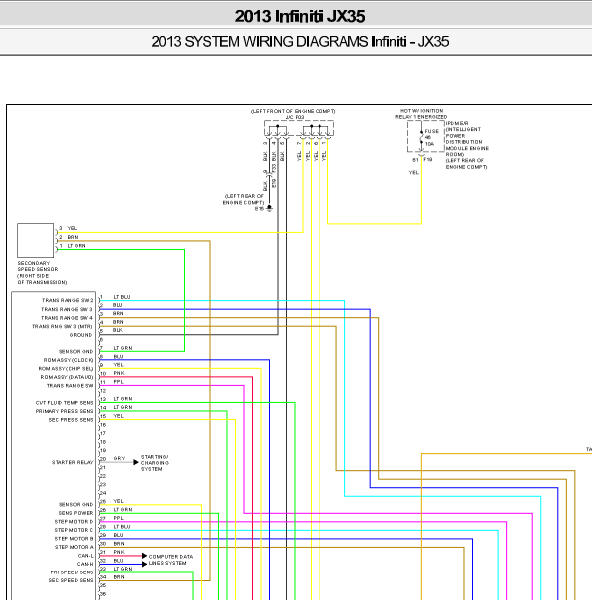Click the "ROM ASSY (CHIP SEL)" label
Screen dimensions: 592x600
pyautogui.click(x=66, y=368)
